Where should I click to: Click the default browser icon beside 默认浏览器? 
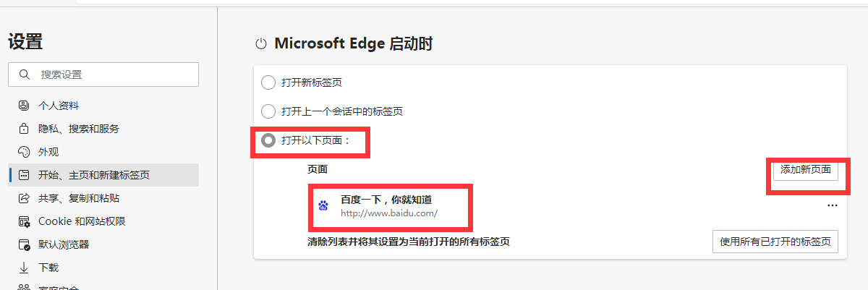(x=24, y=244)
